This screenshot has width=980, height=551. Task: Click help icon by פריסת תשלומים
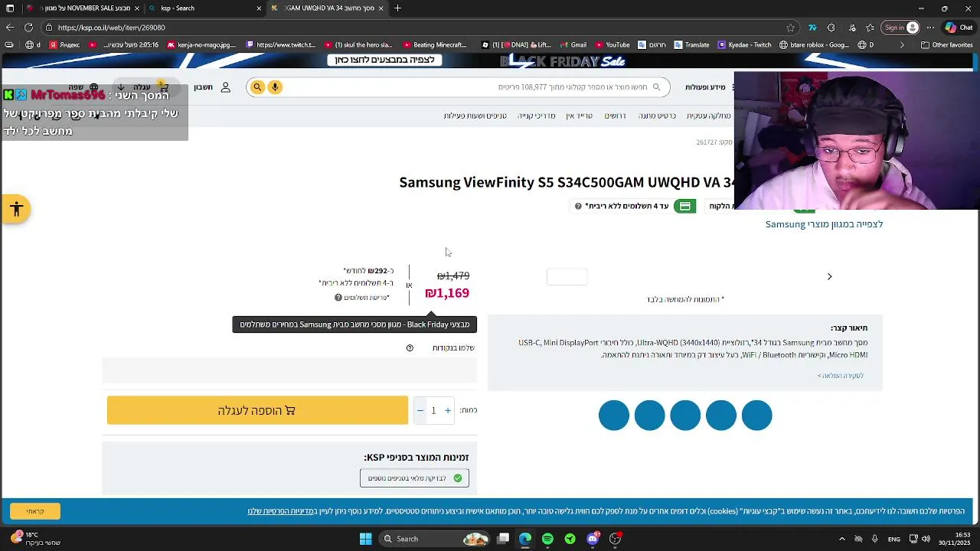click(x=338, y=298)
